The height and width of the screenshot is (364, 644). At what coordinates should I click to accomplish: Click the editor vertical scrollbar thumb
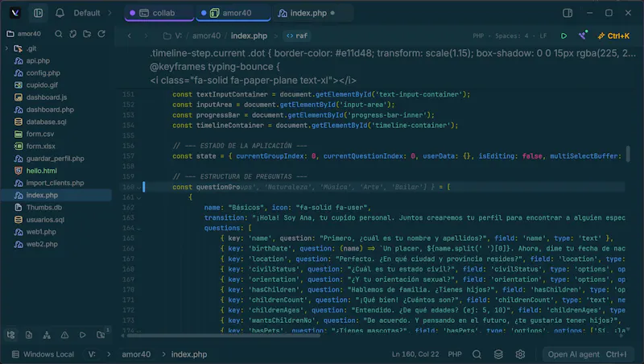(x=628, y=154)
